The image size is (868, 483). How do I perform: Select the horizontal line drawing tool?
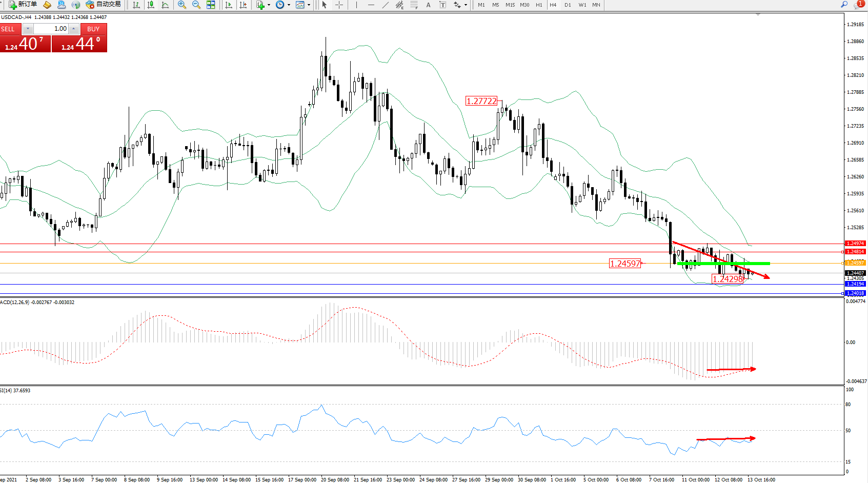(x=371, y=5)
